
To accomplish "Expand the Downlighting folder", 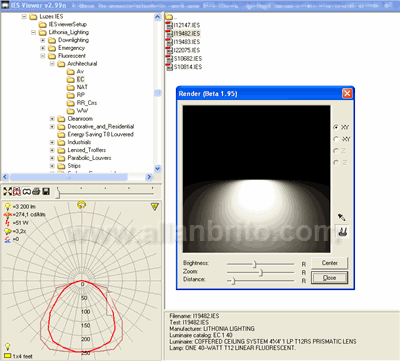I will click(x=43, y=40).
